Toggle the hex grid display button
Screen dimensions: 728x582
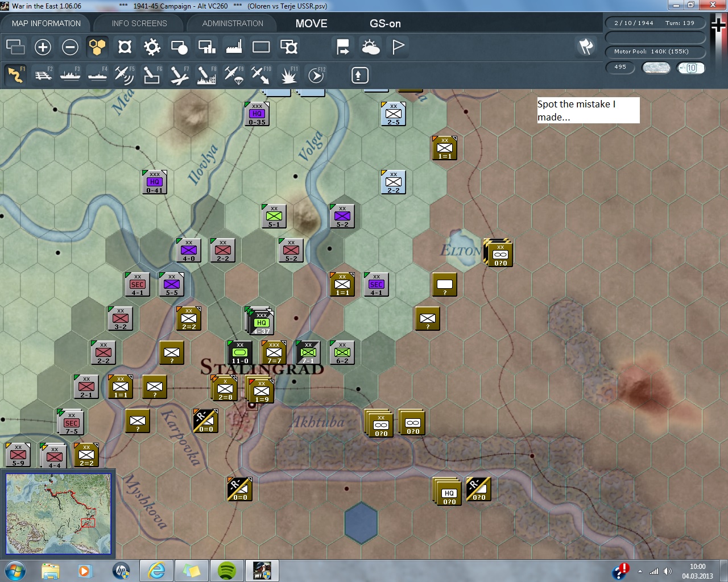click(97, 47)
